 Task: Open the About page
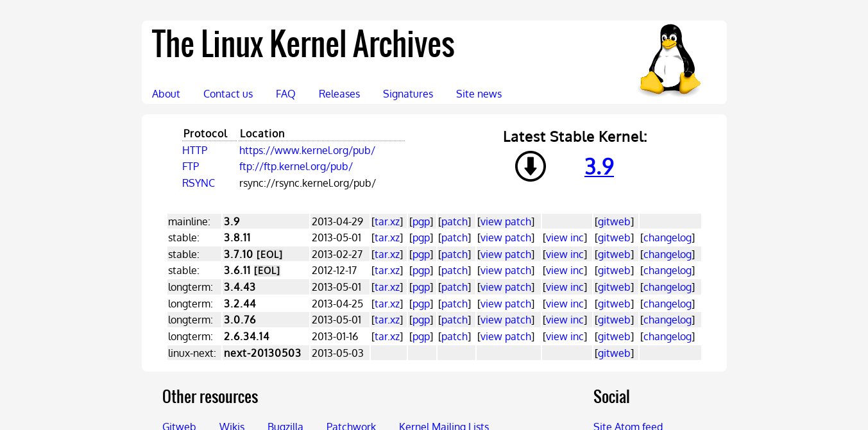[x=166, y=94]
